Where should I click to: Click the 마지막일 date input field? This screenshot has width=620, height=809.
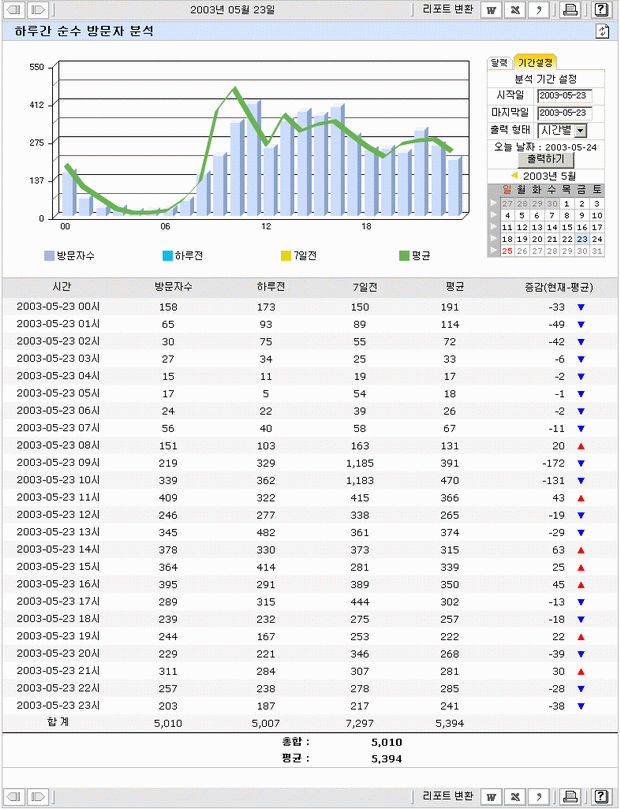tap(564, 113)
